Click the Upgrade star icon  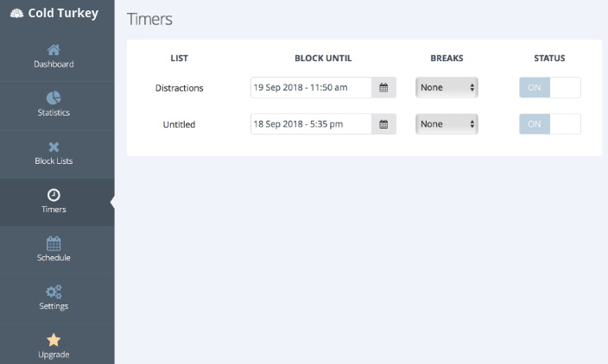(54, 340)
